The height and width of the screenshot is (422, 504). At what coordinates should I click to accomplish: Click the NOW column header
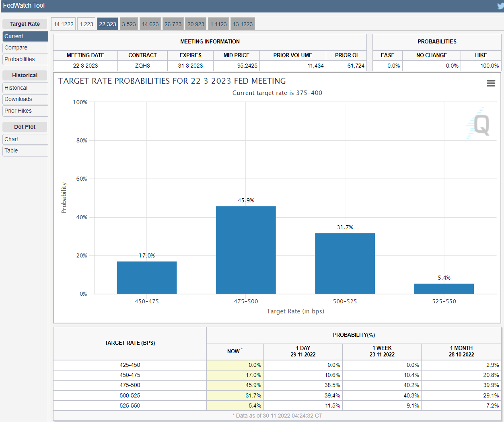coord(235,351)
